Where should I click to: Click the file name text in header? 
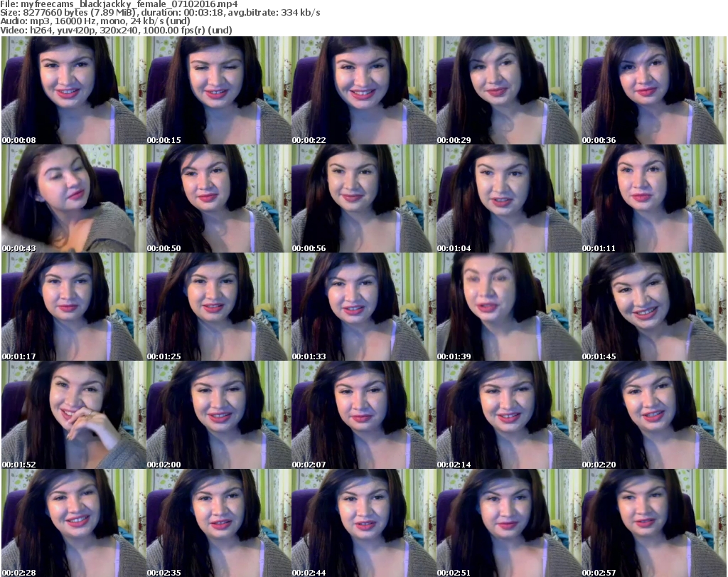coord(124,4)
